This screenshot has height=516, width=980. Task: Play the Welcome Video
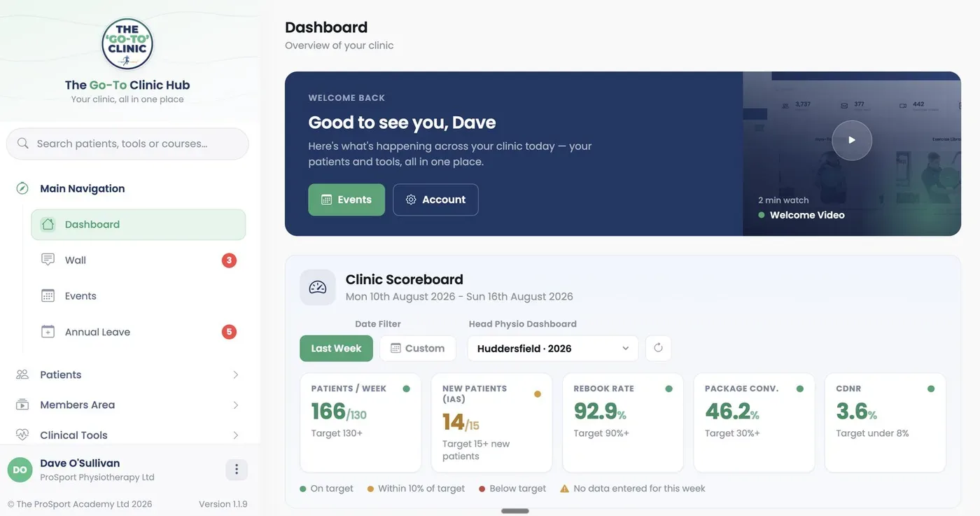[852, 140]
